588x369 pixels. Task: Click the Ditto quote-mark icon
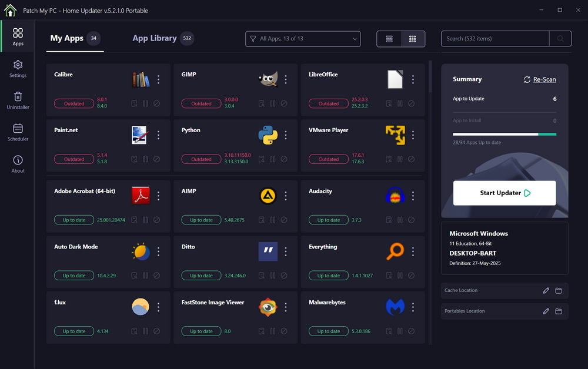point(268,251)
